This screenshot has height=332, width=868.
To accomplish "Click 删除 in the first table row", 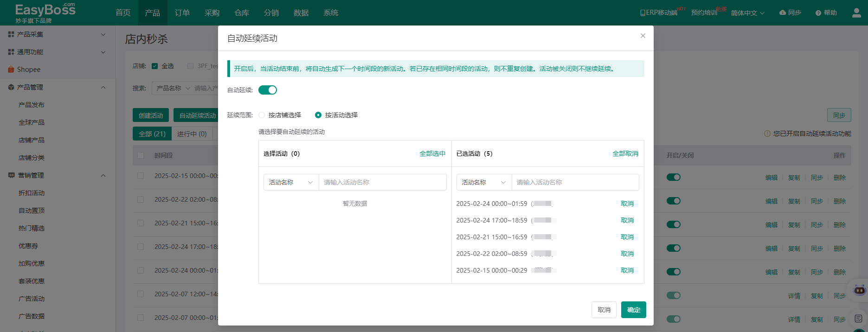I will [840, 178].
